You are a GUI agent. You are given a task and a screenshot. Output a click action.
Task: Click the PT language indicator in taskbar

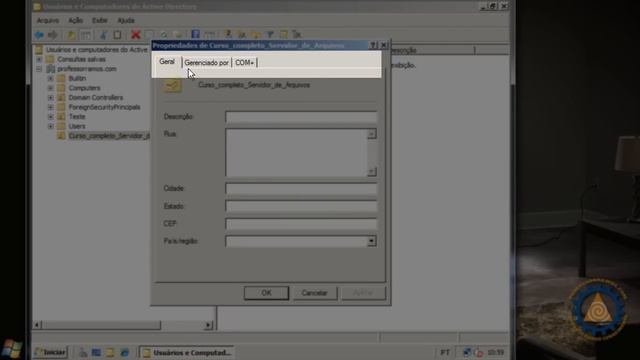click(445, 352)
